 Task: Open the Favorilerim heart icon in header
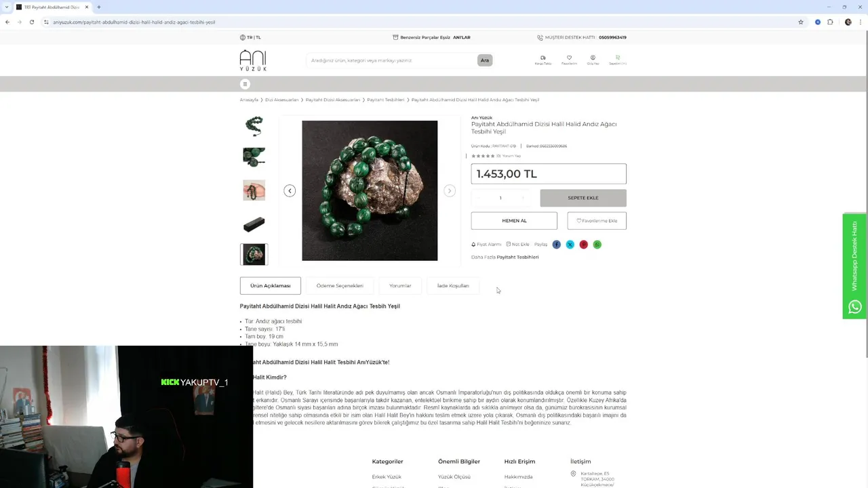click(x=569, y=60)
